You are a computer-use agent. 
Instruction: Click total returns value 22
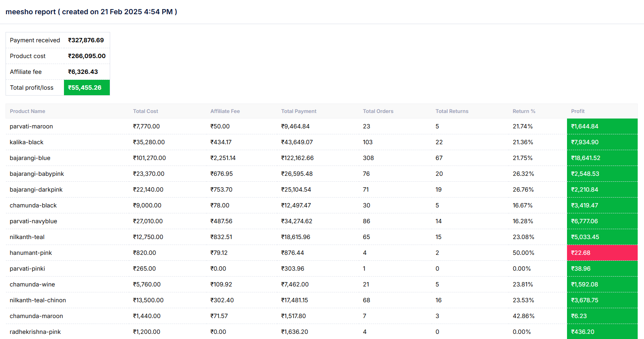[439, 142]
